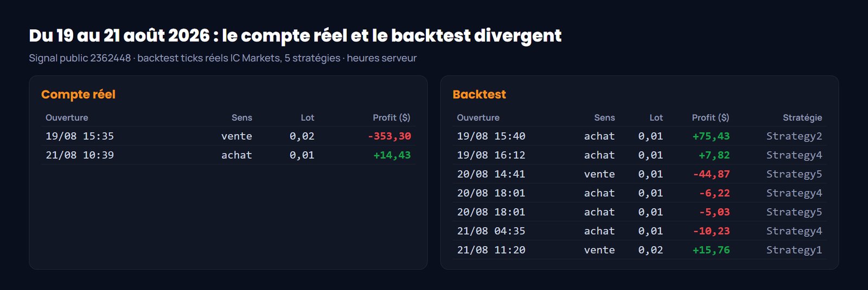Click 'Strategy4' in the 19/08 16:12 row

click(x=794, y=155)
